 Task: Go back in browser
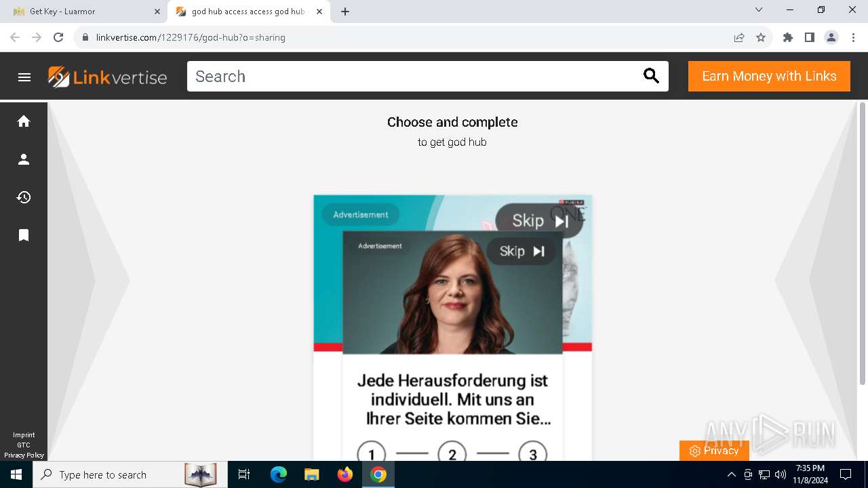pyautogui.click(x=15, y=37)
